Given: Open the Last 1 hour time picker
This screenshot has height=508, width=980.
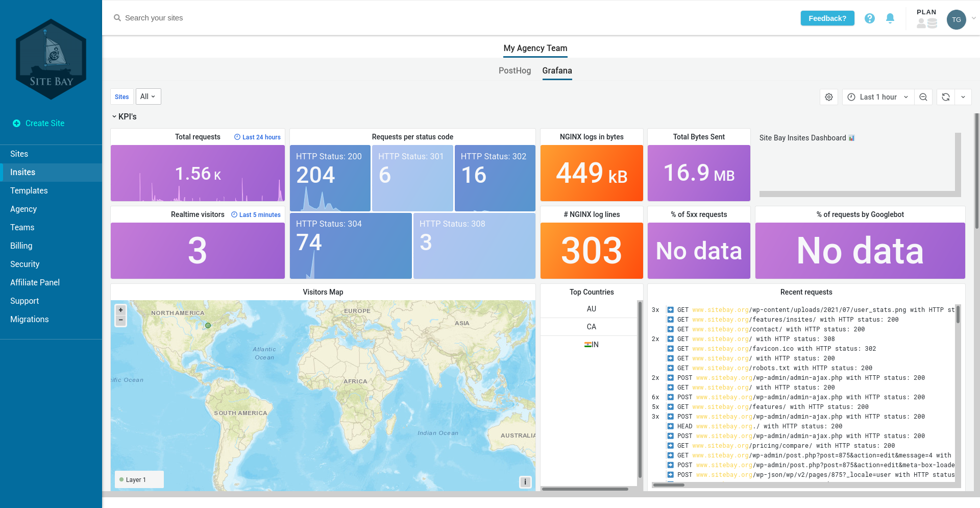Looking at the screenshot, I should (x=878, y=97).
